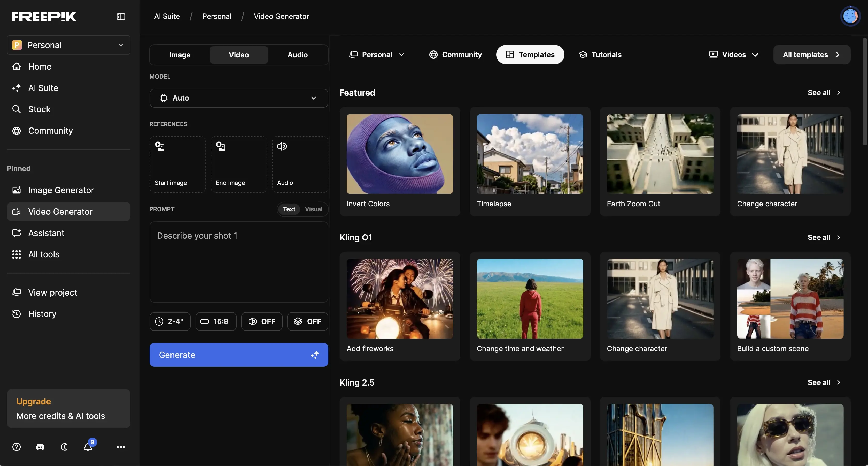Viewport: 868px width, 466px height.
Task: Open the Discord icon link
Action: [40, 447]
